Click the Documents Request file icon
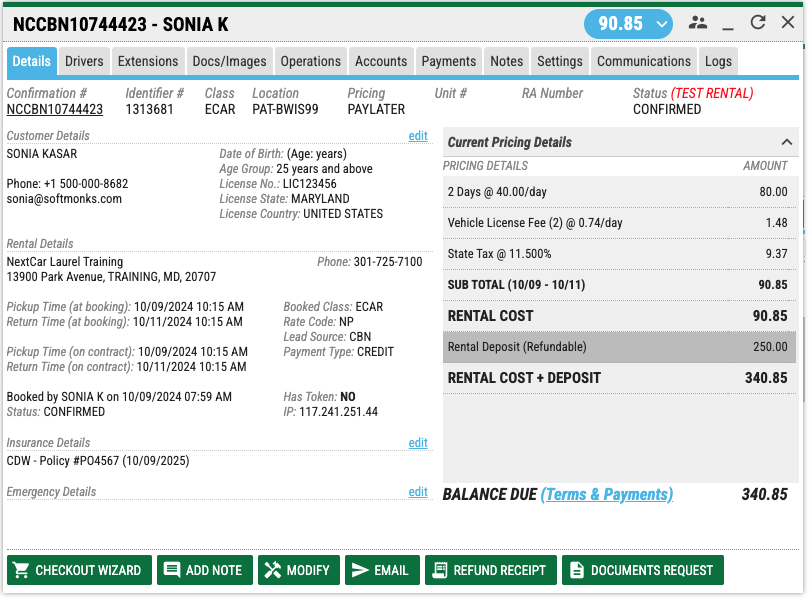This screenshot has height=598, width=809. pos(576,570)
